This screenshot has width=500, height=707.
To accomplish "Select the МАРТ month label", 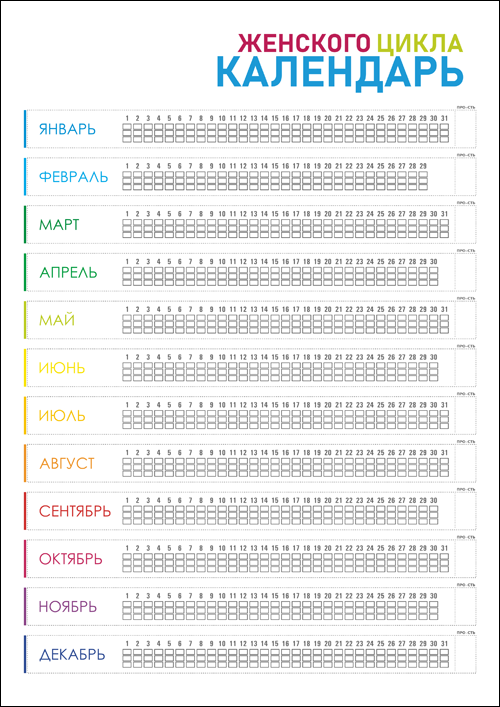I will [59, 225].
